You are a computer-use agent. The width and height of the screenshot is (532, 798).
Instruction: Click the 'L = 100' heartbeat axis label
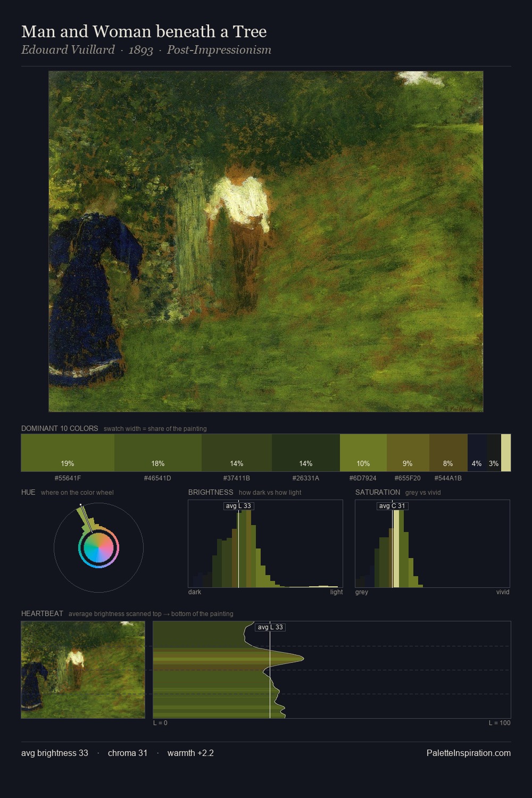pyautogui.click(x=500, y=723)
